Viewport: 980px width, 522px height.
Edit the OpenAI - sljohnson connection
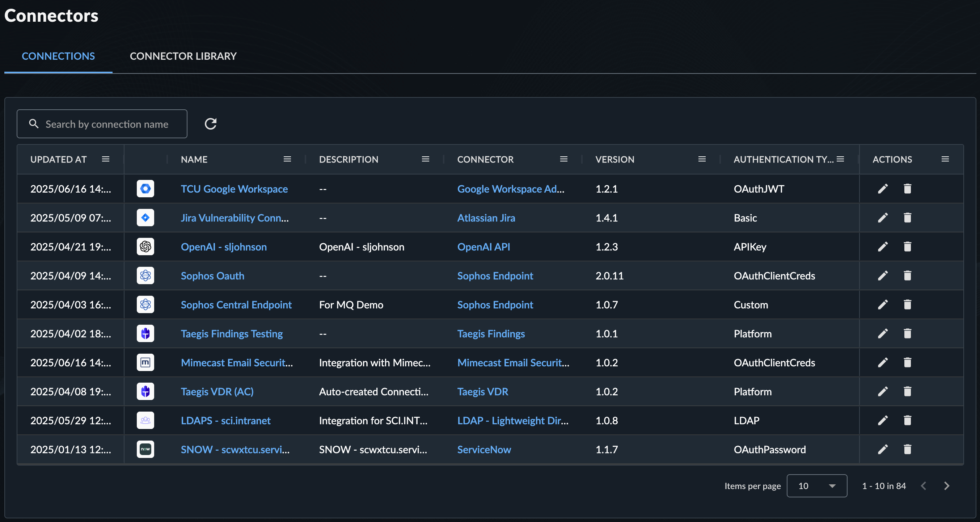(883, 247)
